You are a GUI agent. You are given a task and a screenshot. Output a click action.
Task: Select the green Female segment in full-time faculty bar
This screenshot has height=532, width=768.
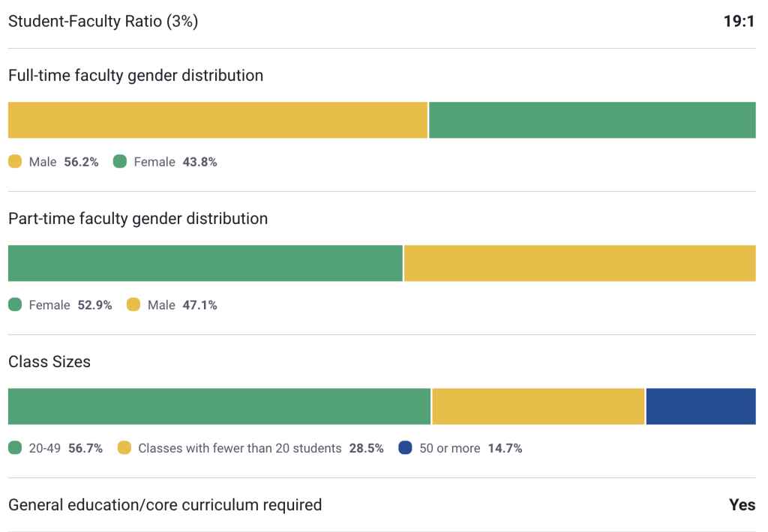592,120
